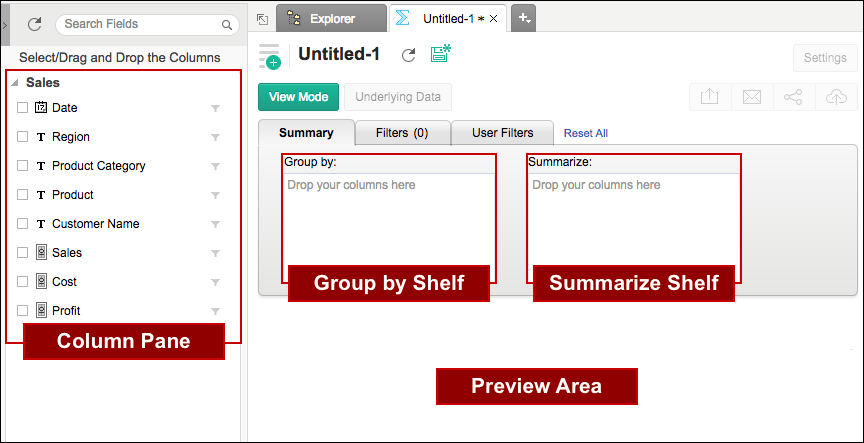
Task: Click the Untitled-1 report title
Action: pos(339,54)
